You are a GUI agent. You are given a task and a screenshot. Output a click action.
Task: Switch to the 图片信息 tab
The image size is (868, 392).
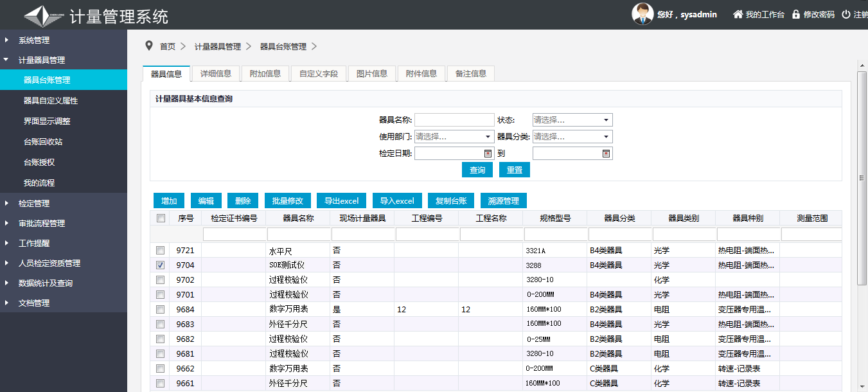coord(372,74)
